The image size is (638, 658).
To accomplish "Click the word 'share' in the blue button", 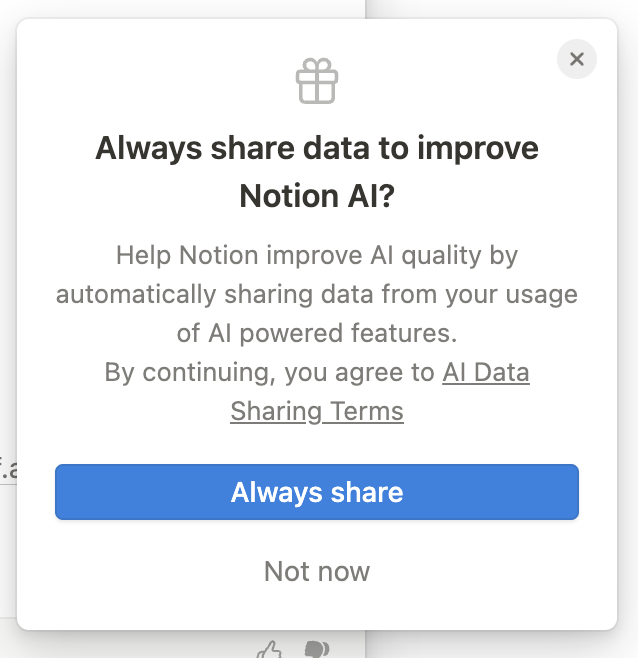I will (x=367, y=492).
